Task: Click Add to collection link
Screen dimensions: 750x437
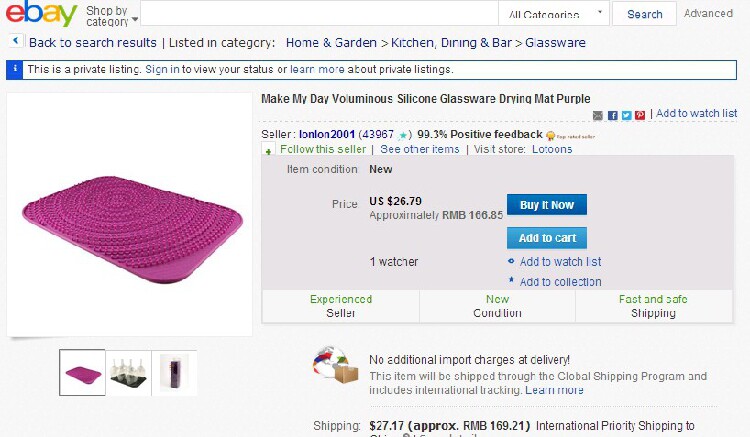Action: (x=560, y=282)
